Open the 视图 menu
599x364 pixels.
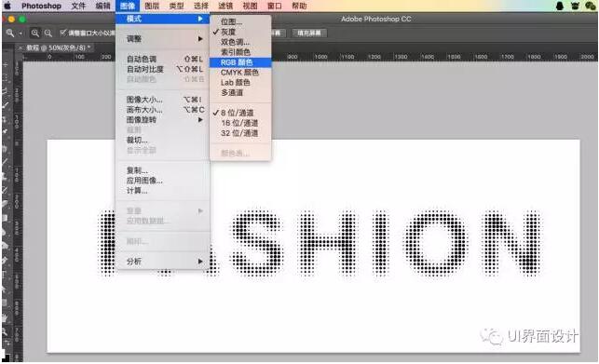pyautogui.click(x=250, y=6)
